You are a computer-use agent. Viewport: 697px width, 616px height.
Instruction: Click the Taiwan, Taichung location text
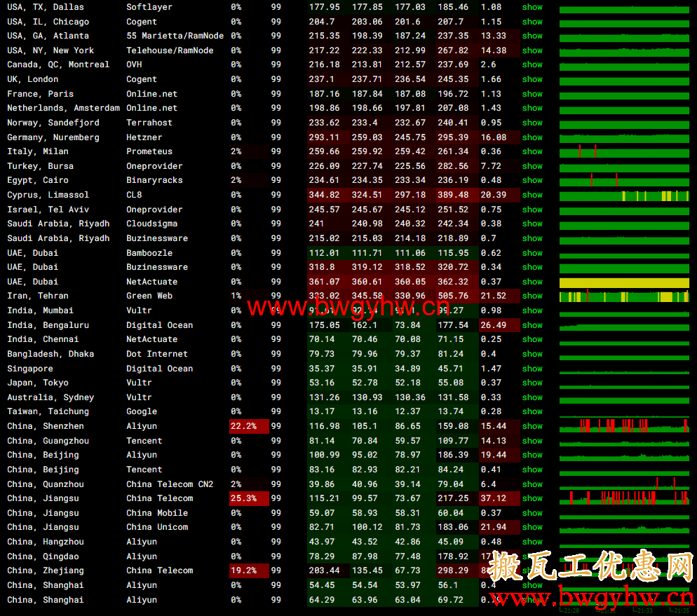click(x=48, y=411)
